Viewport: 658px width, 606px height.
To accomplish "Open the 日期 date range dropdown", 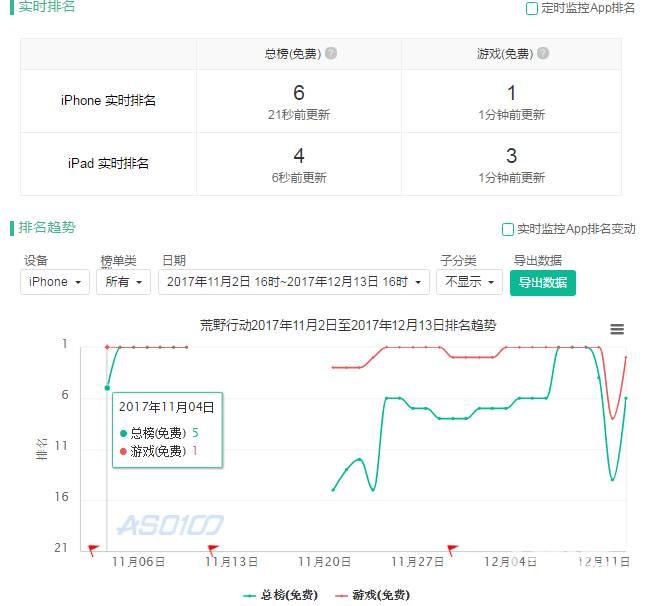I will (x=294, y=282).
